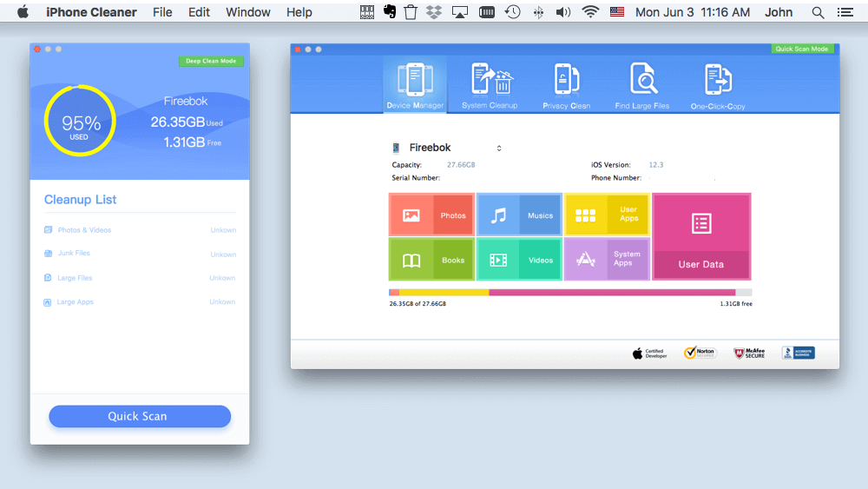This screenshot has height=489, width=868.
Task: Open the Books category tile
Action: point(431,260)
